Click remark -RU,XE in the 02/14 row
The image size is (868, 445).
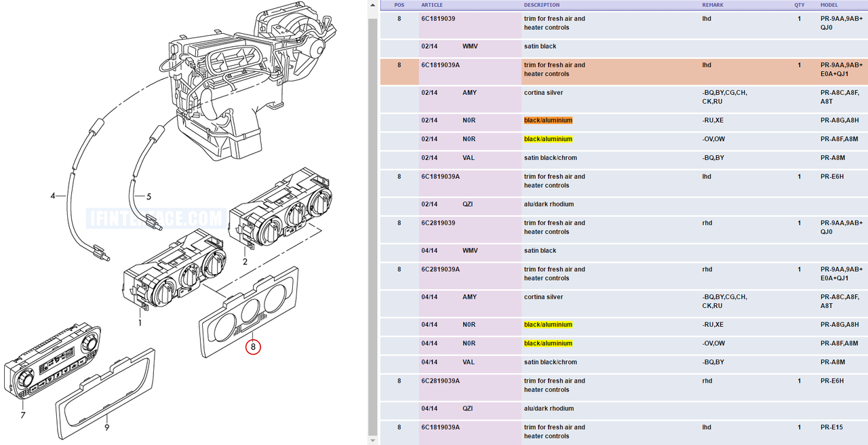click(713, 120)
